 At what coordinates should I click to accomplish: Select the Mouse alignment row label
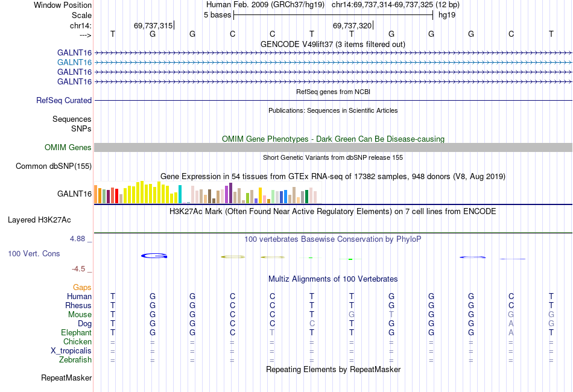pyautogui.click(x=80, y=315)
